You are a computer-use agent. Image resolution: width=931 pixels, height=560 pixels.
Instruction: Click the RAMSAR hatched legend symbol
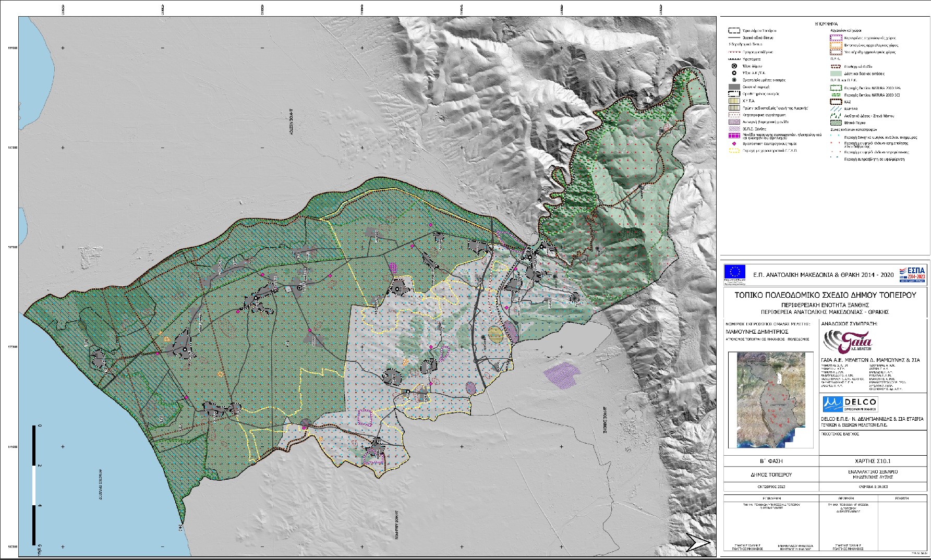(x=836, y=108)
